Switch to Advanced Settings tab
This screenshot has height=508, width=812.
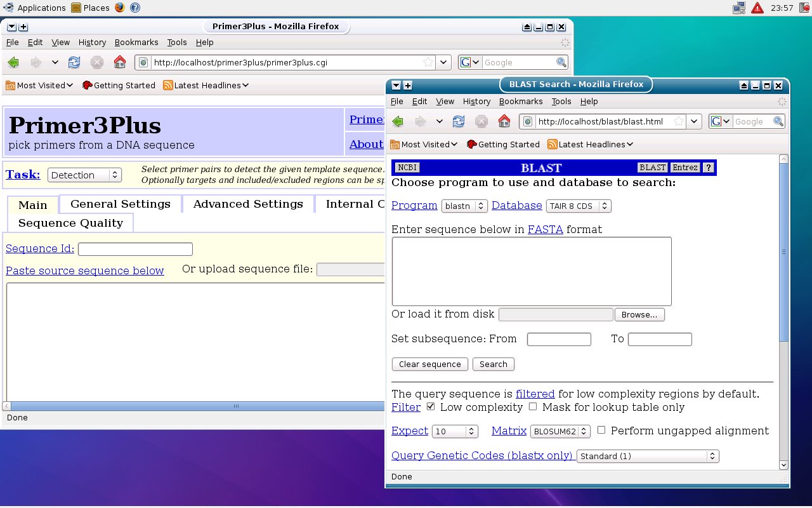click(x=248, y=204)
